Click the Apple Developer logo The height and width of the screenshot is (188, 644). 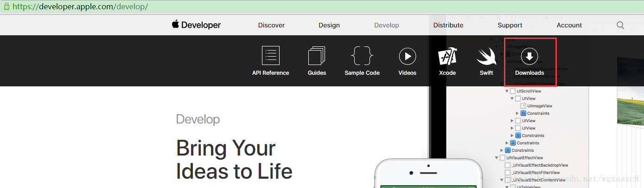(x=196, y=25)
